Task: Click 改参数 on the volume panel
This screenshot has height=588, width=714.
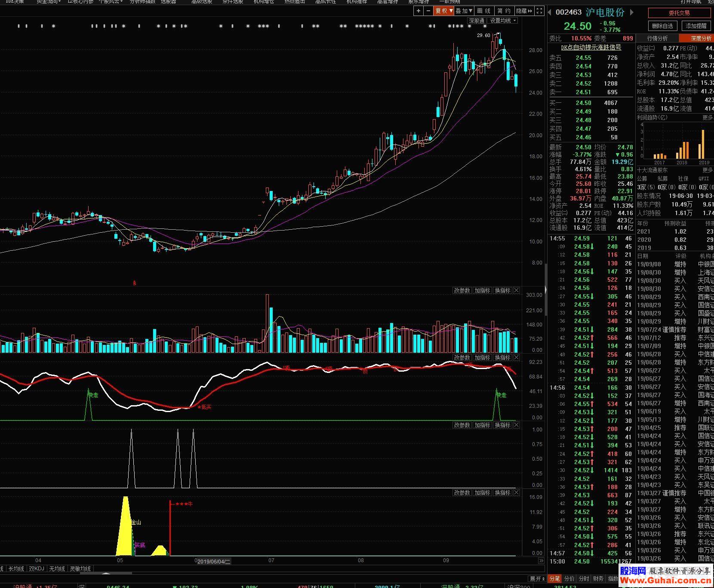Action: coord(462,290)
